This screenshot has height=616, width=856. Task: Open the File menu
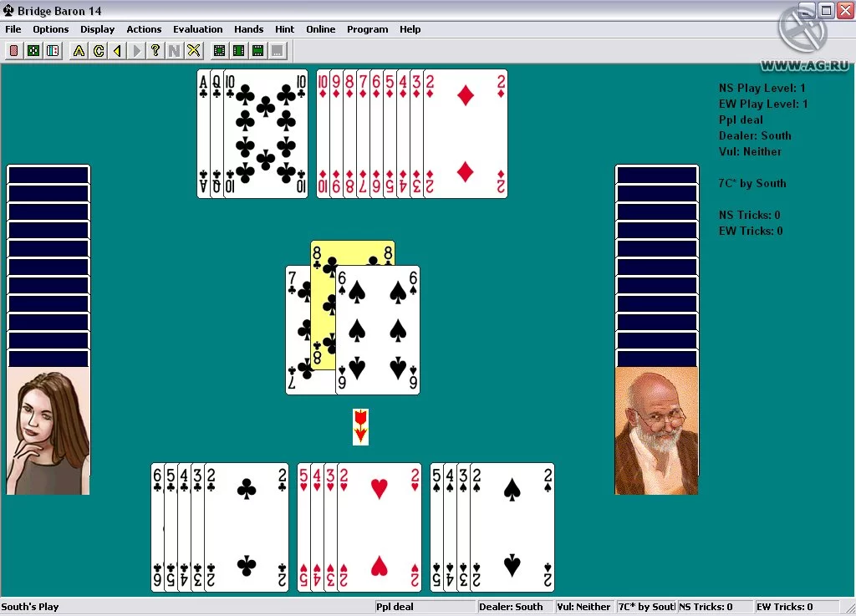[x=13, y=29]
